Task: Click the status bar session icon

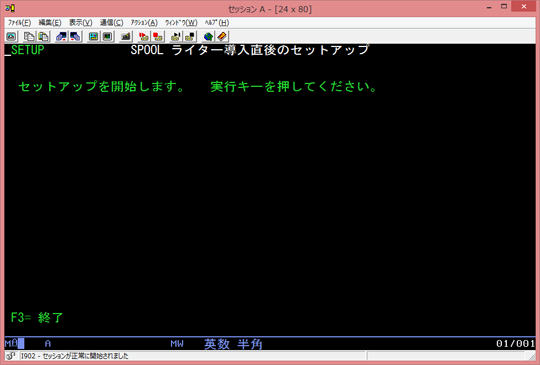Action: click(x=11, y=356)
